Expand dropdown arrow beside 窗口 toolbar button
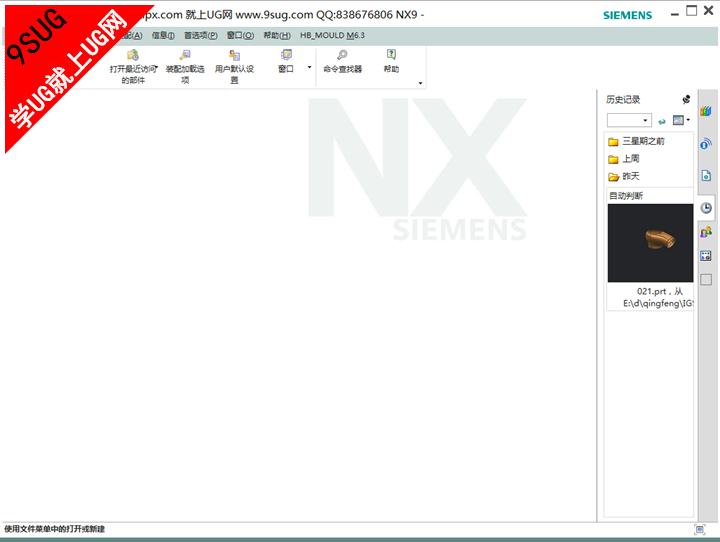This screenshot has width=720, height=542. pyautogui.click(x=309, y=68)
